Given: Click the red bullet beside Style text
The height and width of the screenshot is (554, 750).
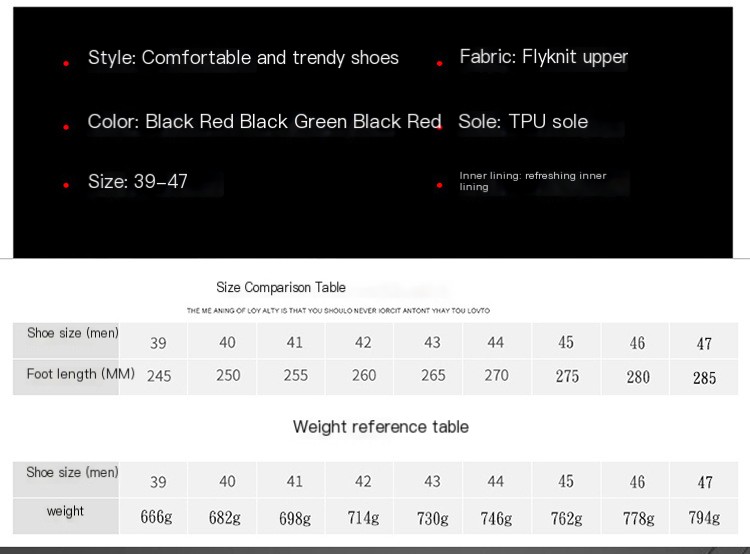Looking at the screenshot, I should pos(66,63).
